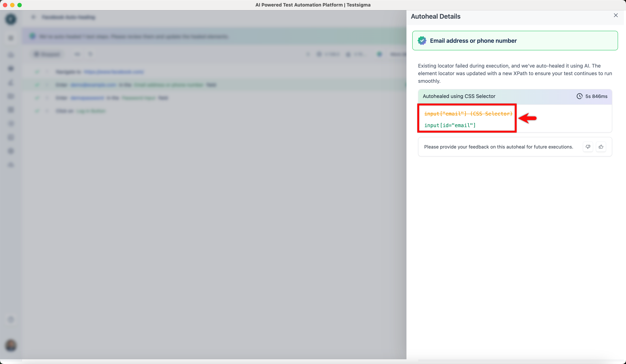Click the struck-through input["email"] old locator
Viewport: 626px width, 364px height.
tap(468, 114)
